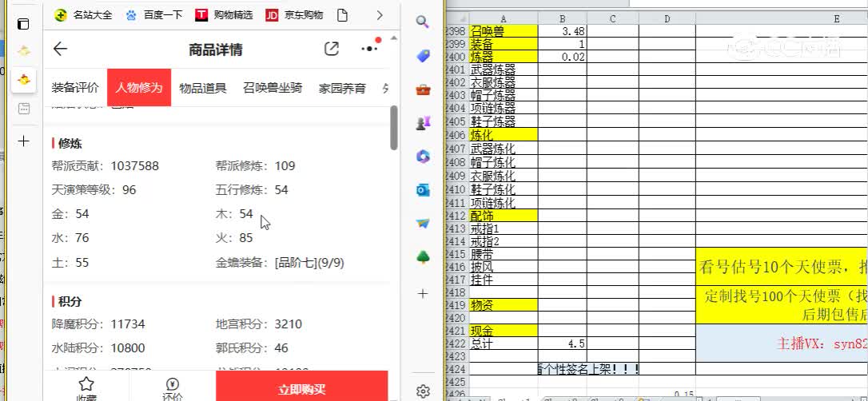Select the total value cell 4.5
Image resolution: width=868 pixels, height=401 pixels.
pyautogui.click(x=563, y=343)
